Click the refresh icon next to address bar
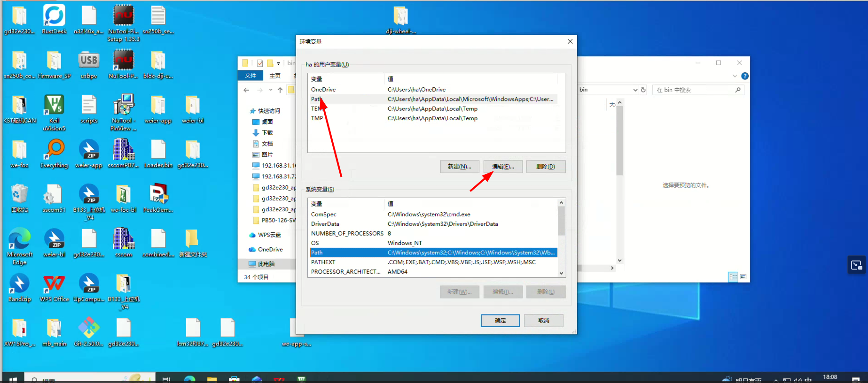 pyautogui.click(x=643, y=90)
